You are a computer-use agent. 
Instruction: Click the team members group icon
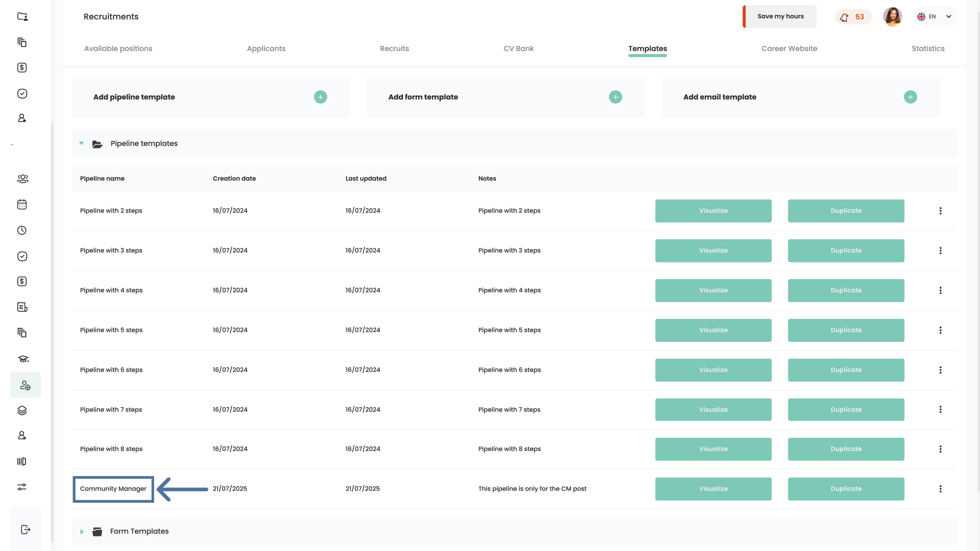23,179
